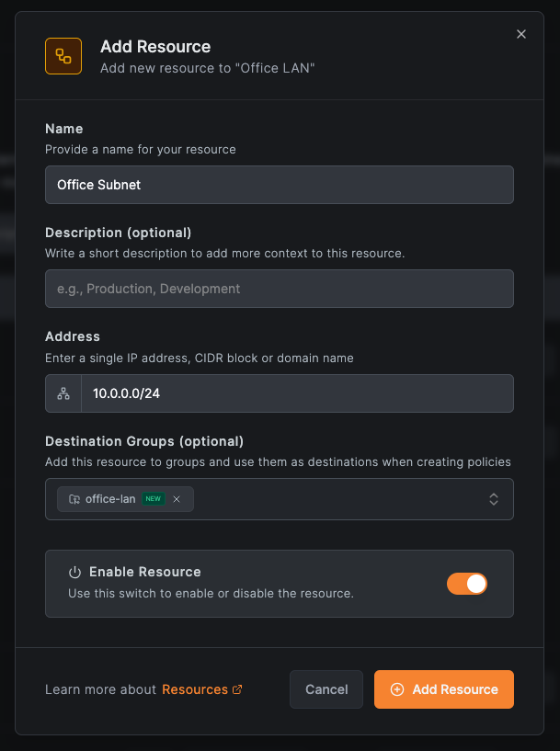Focus the Name field containing Office Subnet
The width and height of the screenshot is (560, 751).
(279, 185)
